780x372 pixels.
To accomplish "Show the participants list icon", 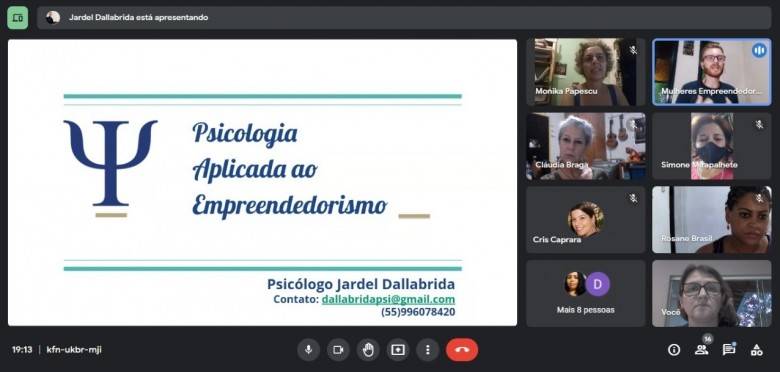I will point(701,350).
